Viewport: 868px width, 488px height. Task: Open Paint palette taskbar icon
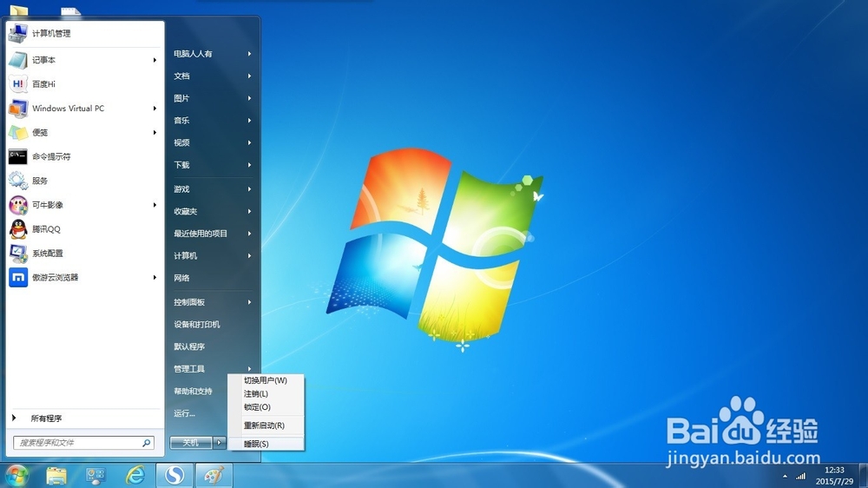[x=214, y=476]
